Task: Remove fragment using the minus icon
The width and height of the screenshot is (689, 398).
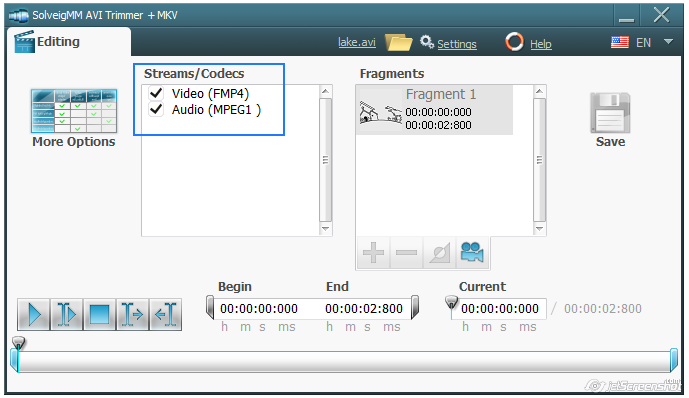Action: pyautogui.click(x=406, y=253)
